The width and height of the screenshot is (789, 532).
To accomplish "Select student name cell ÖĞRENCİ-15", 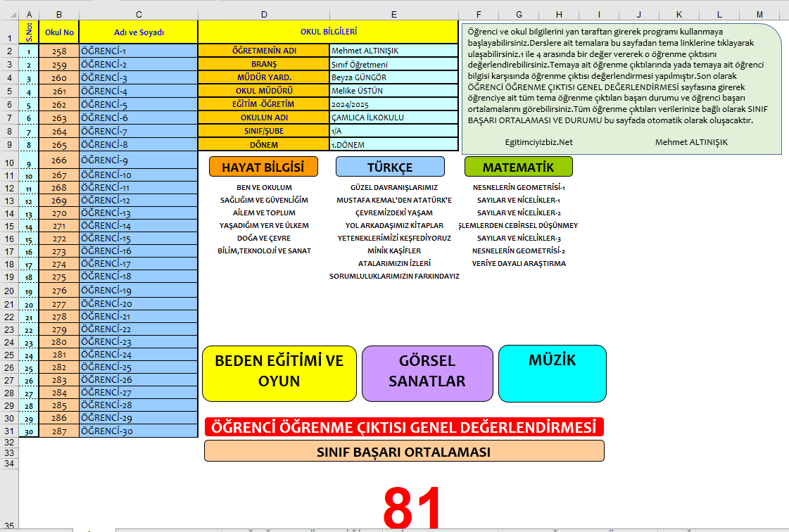I will click(x=139, y=238).
